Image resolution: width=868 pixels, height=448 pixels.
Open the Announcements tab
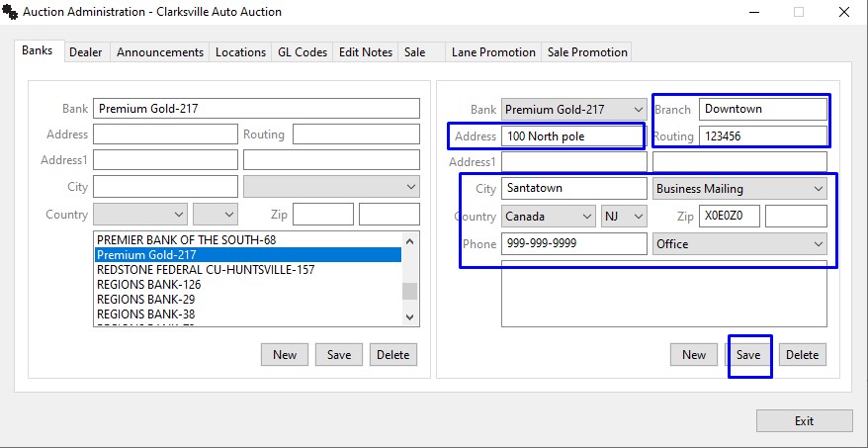pos(160,52)
